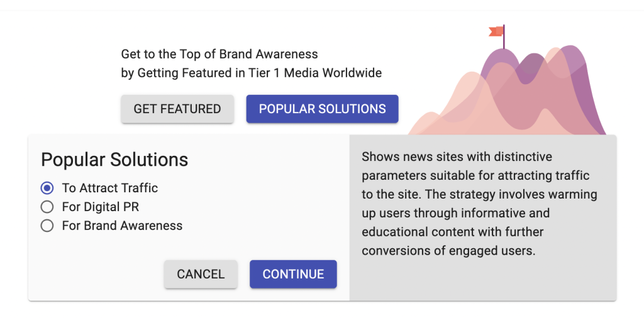Choose the For Digital PR radio button
The width and height of the screenshot is (644, 318).
click(47, 207)
